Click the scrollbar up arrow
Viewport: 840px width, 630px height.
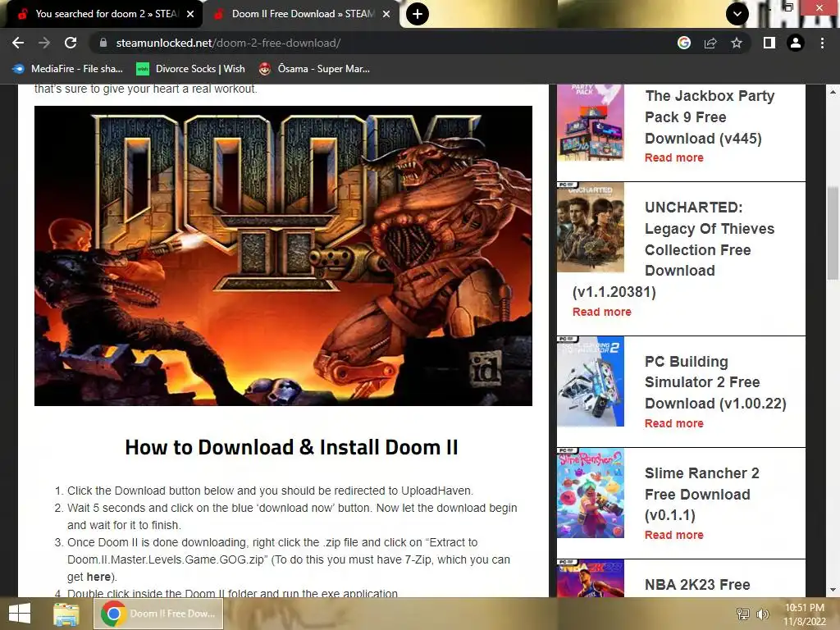coord(833,92)
